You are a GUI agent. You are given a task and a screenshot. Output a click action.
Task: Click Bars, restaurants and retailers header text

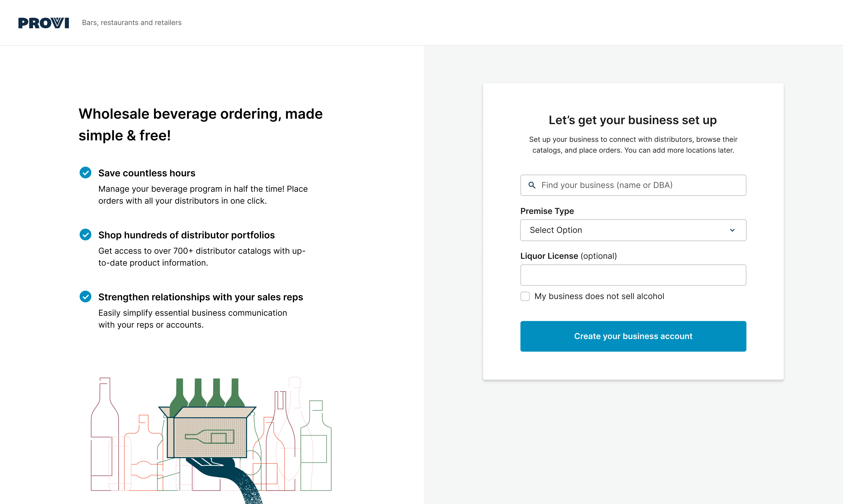point(132,23)
